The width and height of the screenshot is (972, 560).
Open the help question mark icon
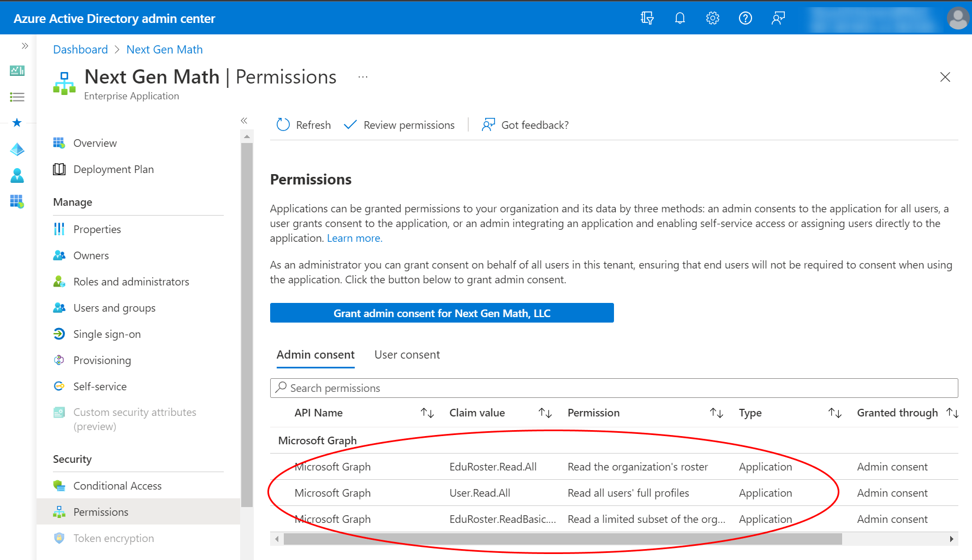pos(745,18)
